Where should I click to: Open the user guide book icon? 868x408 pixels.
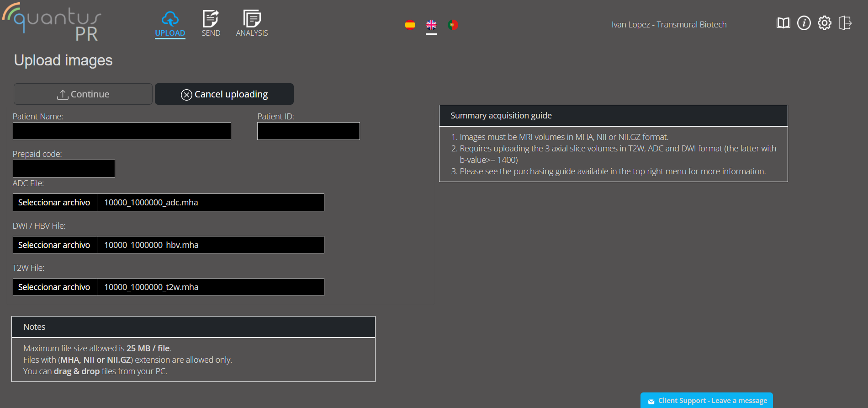click(783, 23)
